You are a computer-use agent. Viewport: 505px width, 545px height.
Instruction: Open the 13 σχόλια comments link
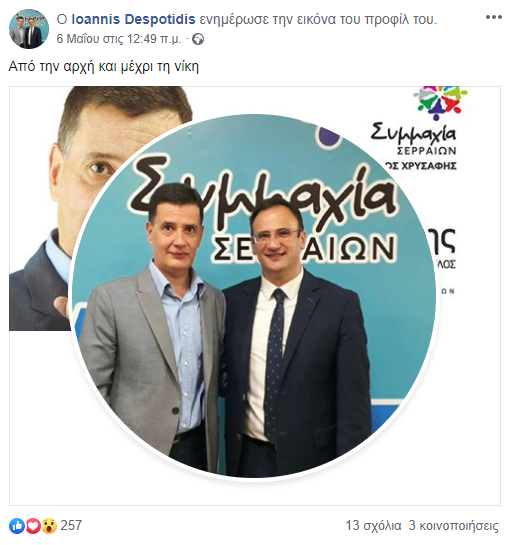[373, 526]
